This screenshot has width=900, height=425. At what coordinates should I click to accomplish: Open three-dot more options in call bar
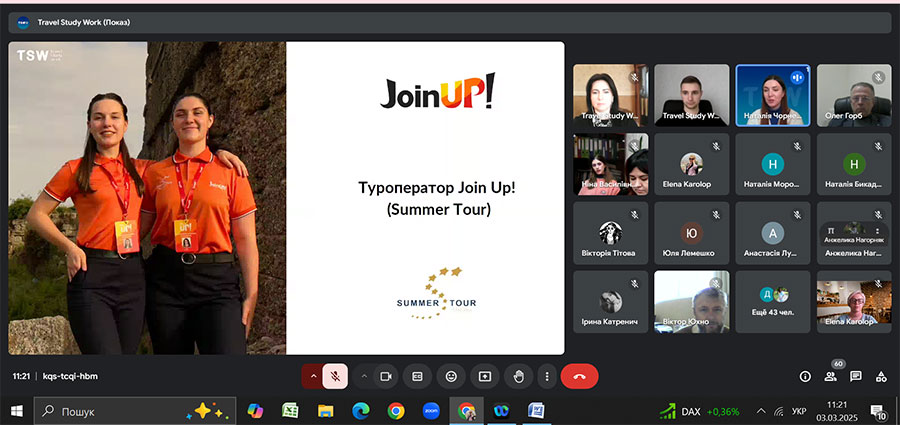coord(547,377)
